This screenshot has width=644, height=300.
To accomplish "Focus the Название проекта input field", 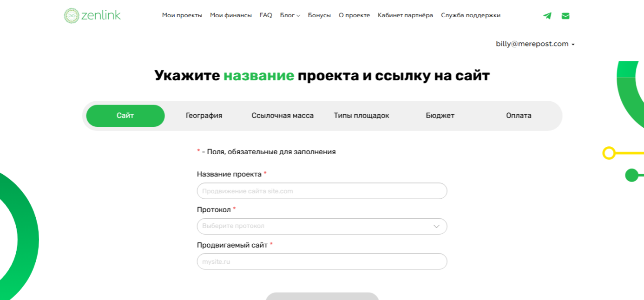I will [x=322, y=191].
